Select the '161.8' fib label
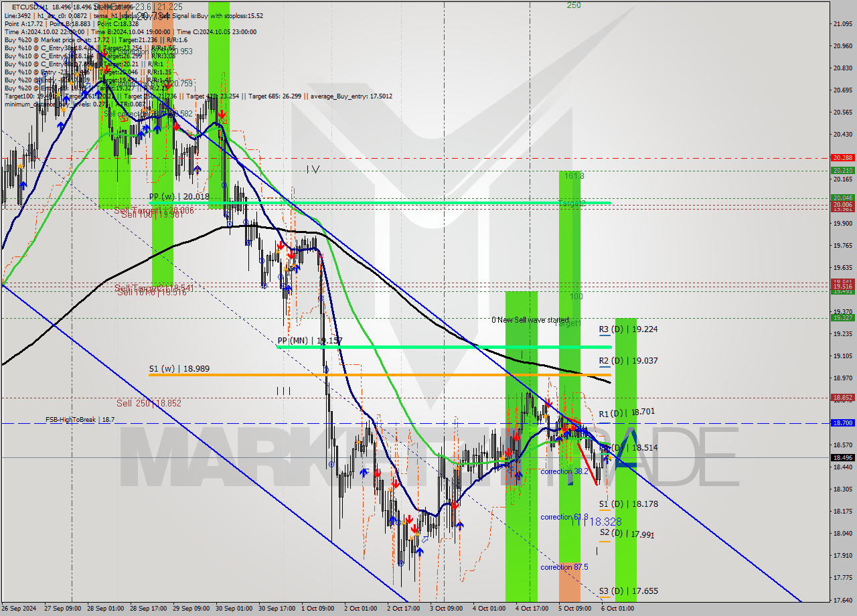This screenshot has height=616, width=857. coord(574,176)
